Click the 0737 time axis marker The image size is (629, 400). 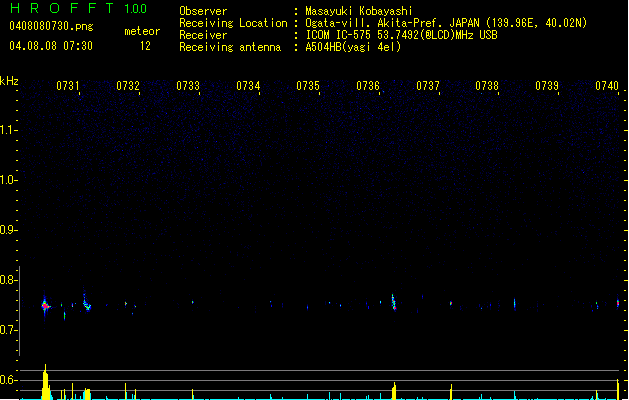[x=428, y=86]
